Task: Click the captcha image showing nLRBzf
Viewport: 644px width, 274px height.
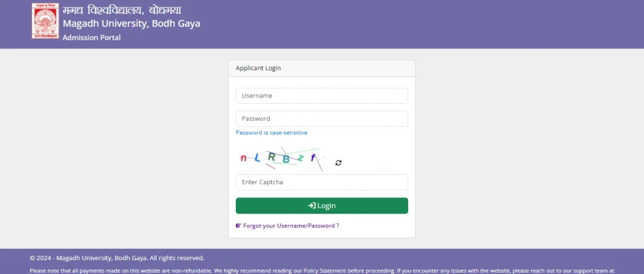Action: point(280,159)
